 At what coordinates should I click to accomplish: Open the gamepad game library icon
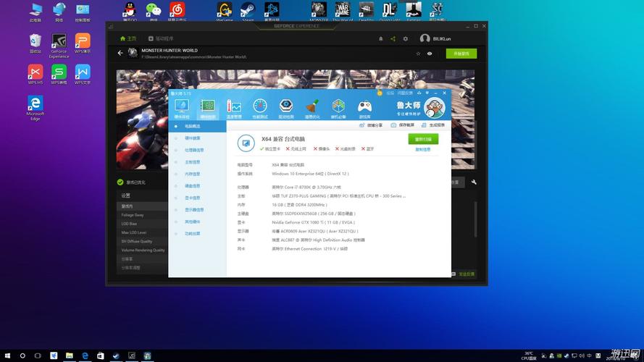[x=364, y=109]
